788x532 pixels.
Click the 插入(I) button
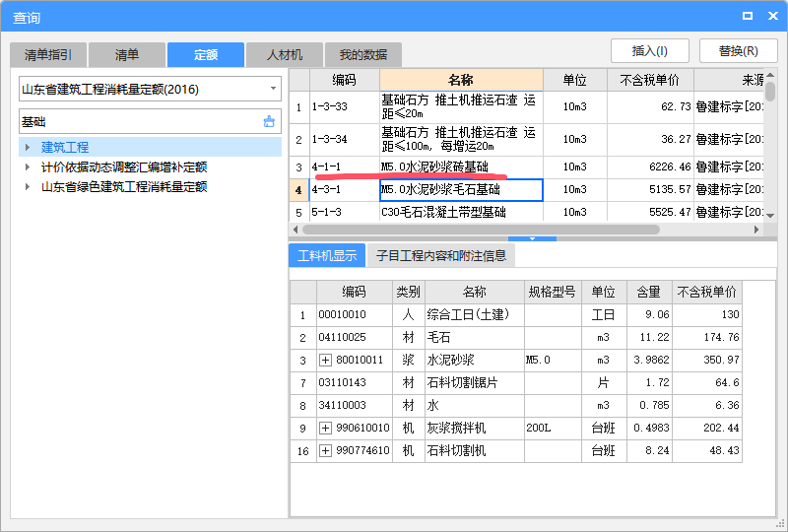tap(650, 51)
